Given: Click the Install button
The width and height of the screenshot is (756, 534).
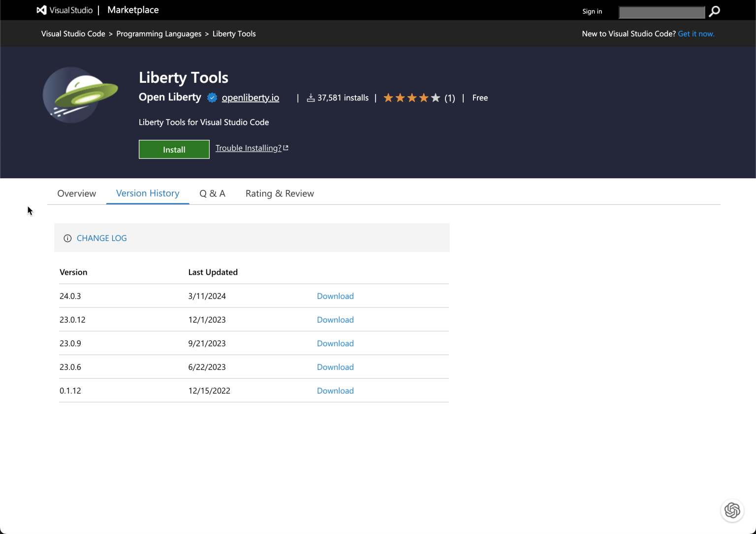Looking at the screenshot, I should pos(174,149).
